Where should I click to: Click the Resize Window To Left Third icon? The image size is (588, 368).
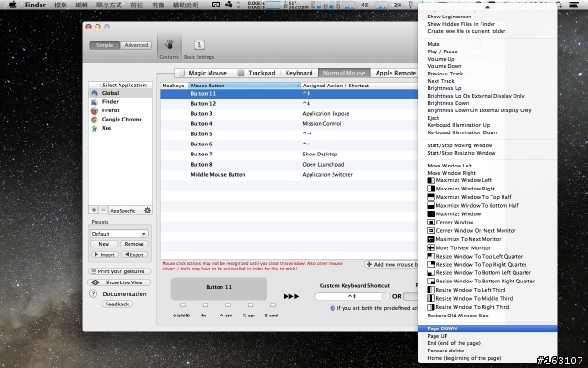[431, 290]
